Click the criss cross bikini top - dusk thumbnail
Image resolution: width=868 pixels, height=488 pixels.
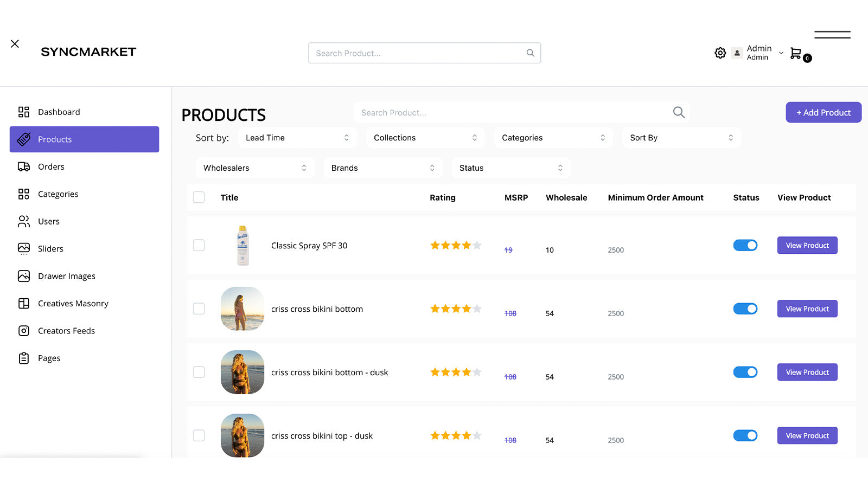(242, 435)
